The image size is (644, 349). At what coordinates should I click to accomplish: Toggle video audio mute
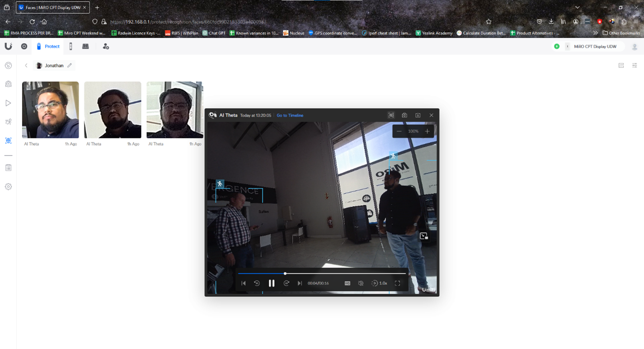(361, 283)
